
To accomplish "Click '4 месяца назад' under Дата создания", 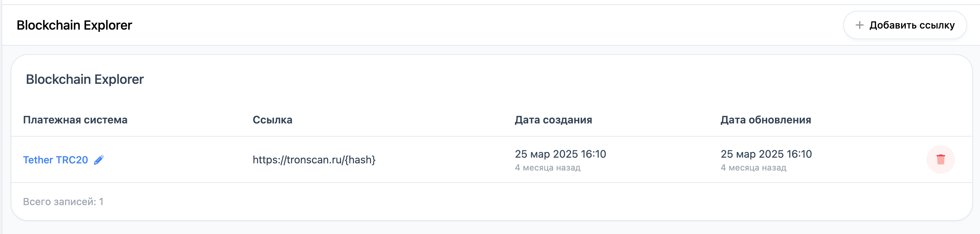I will point(547,168).
